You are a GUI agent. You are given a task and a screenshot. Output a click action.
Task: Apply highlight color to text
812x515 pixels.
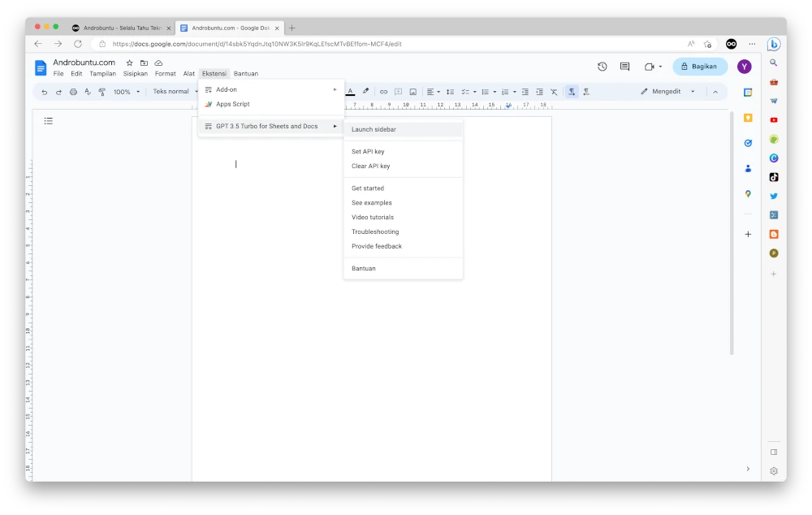[365, 91]
